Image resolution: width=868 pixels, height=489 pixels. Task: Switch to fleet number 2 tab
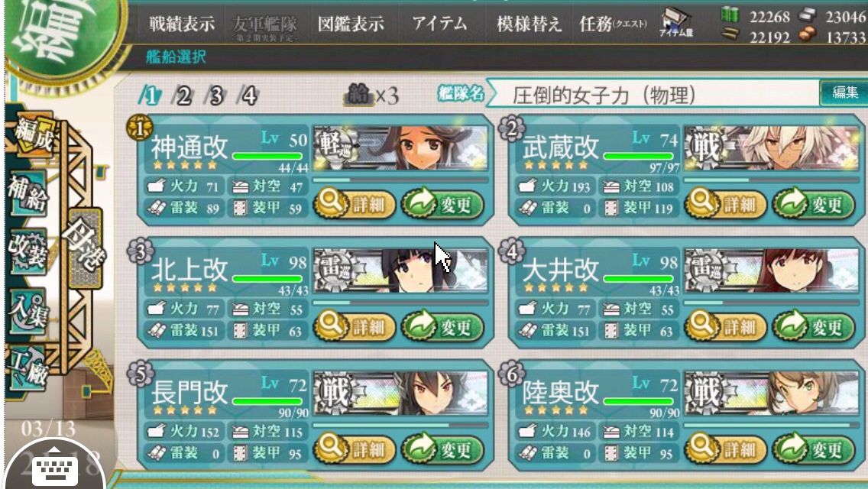[x=183, y=96]
